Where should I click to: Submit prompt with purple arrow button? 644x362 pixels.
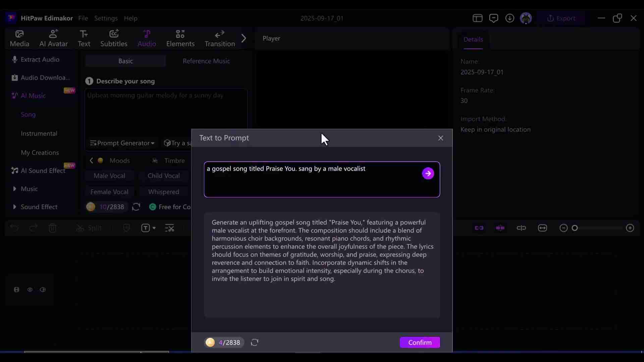coord(428,173)
